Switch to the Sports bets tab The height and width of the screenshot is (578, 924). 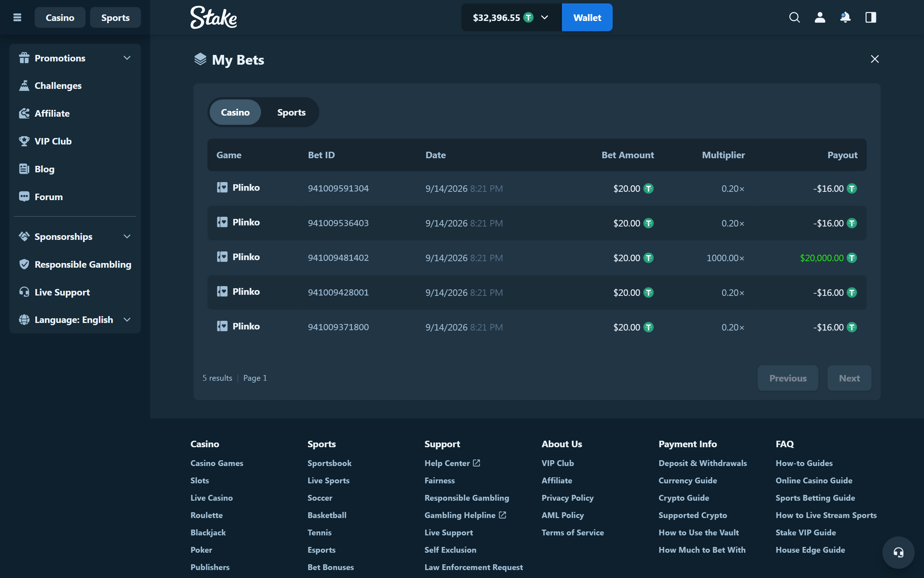[291, 112]
